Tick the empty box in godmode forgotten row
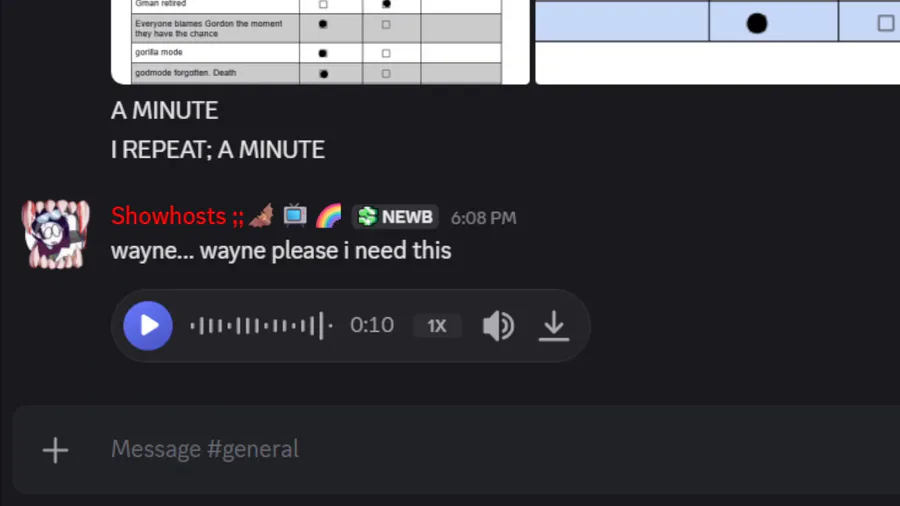 386,74
